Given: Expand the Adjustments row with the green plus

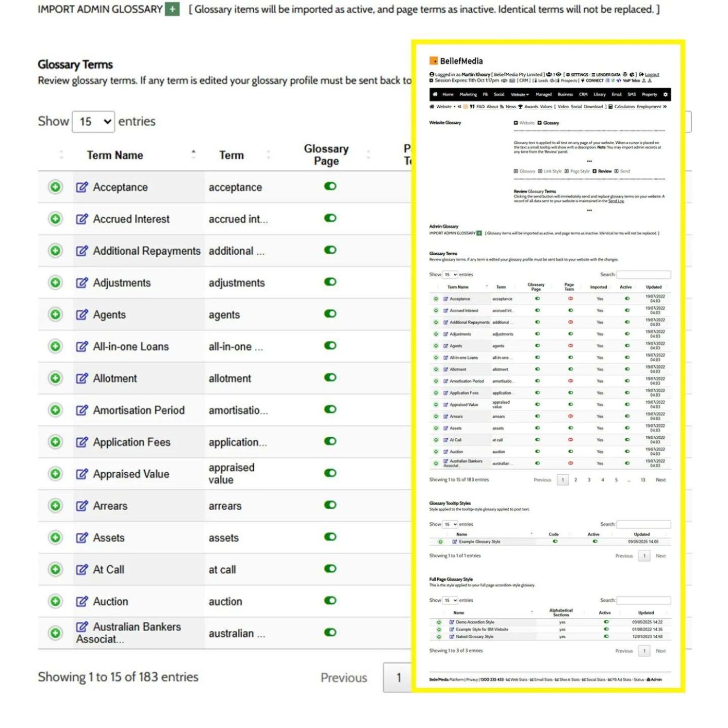Looking at the screenshot, I should point(55,282).
